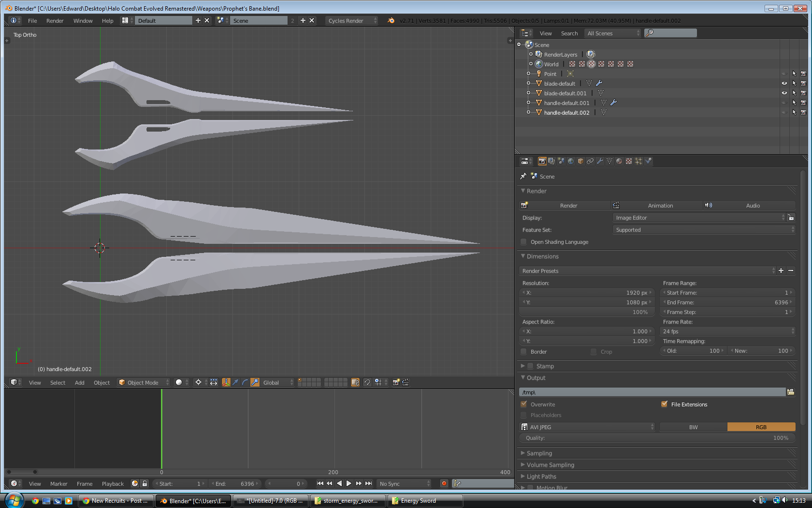Click the record keyframe button in timeline
The image size is (812, 508).
[444, 483]
